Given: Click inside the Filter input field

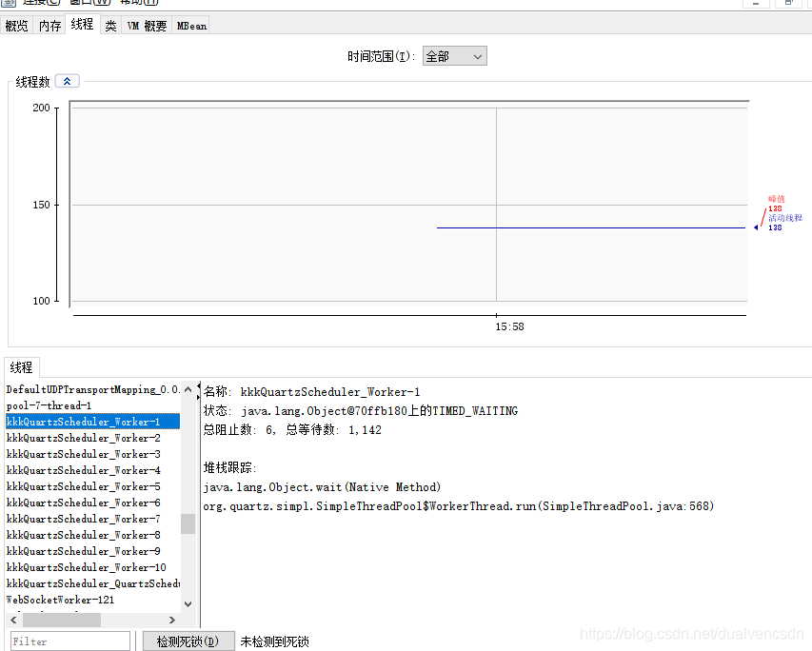Looking at the screenshot, I should point(69,641).
